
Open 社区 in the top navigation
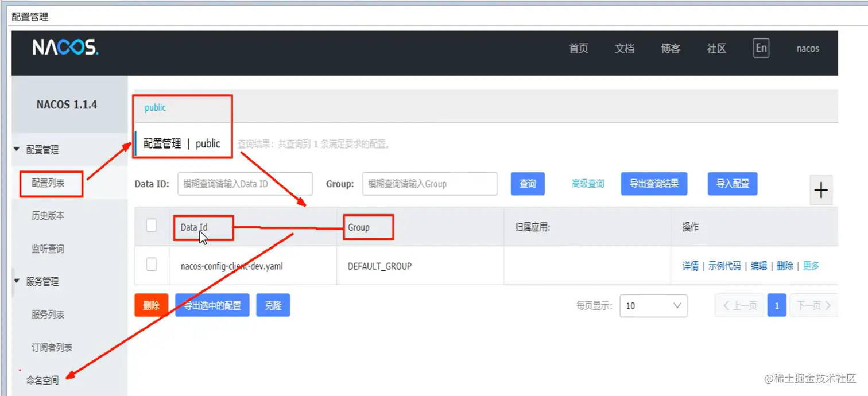coord(716,48)
